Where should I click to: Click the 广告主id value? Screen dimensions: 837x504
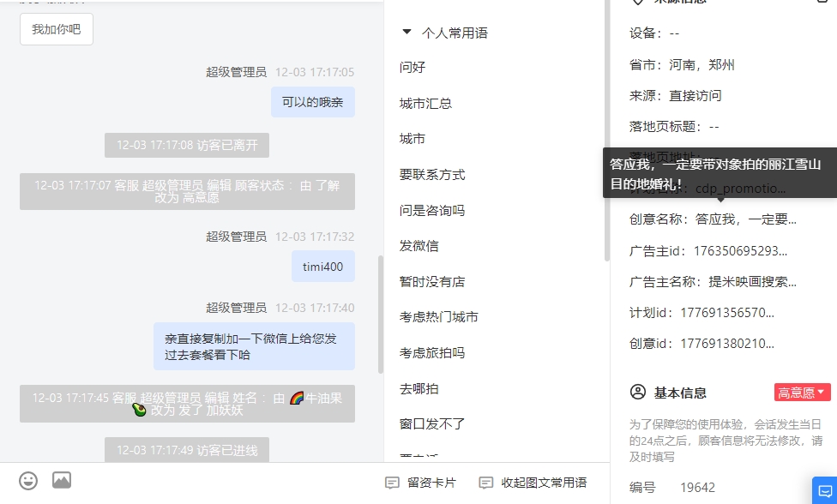pyautogui.click(x=740, y=250)
